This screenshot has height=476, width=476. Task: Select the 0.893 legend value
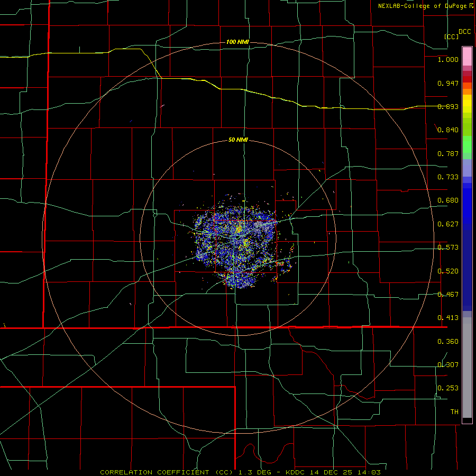448,106
